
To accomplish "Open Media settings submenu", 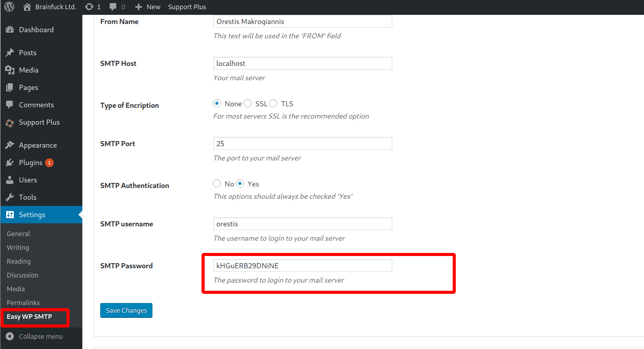I will click(16, 289).
